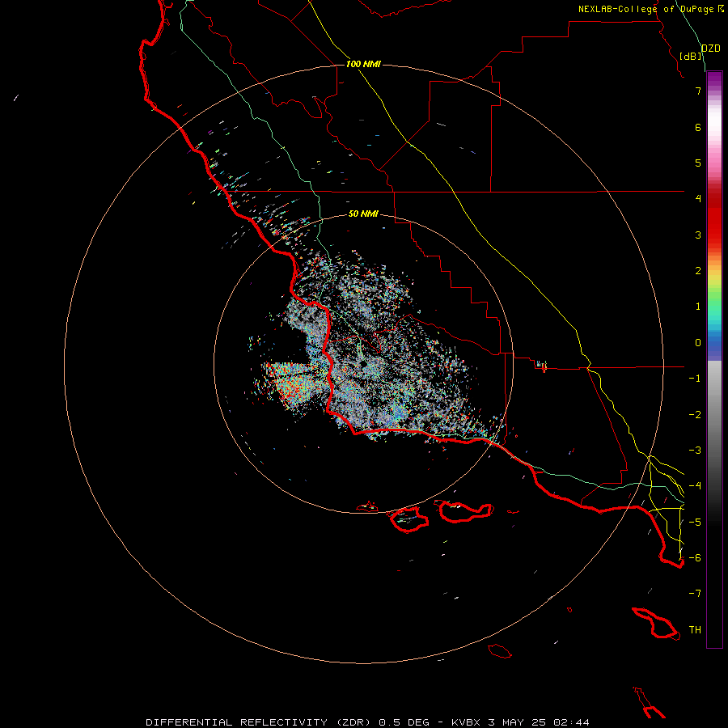
Task: Click the [dB] units label
Action: (x=691, y=56)
